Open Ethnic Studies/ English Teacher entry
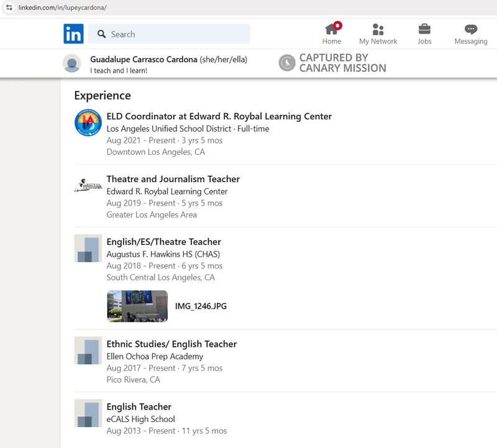The image size is (497, 448). [x=171, y=344]
